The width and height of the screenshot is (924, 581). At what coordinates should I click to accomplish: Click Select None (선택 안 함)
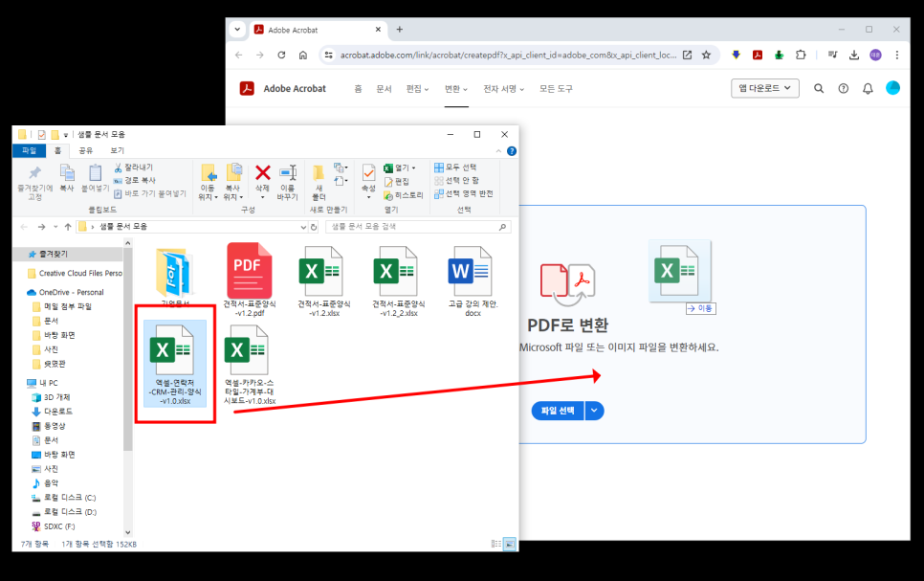click(456, 181)
